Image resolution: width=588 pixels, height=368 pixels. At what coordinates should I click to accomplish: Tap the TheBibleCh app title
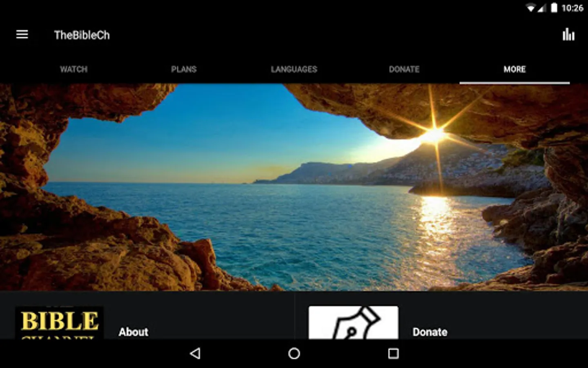82,35
